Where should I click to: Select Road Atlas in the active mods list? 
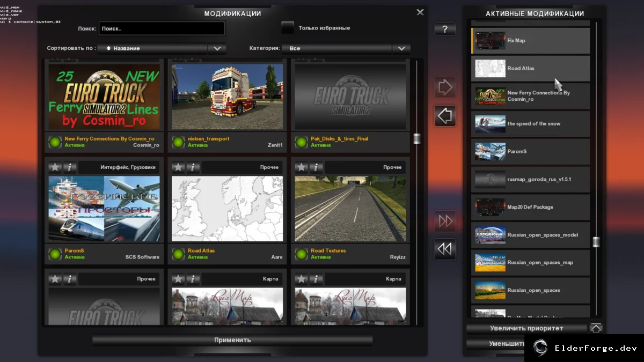click(530, 69)
